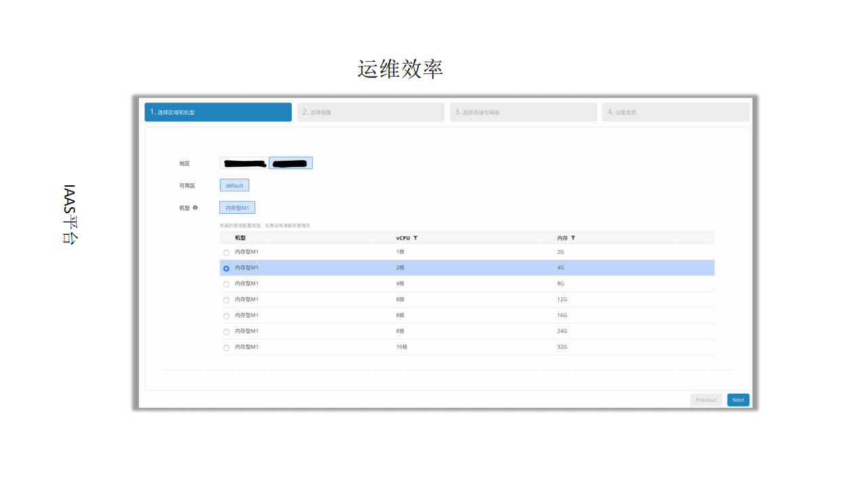Select the 1核 2G machine radio button
Viewport: 868px width, 488px height.
click(225, 252)
